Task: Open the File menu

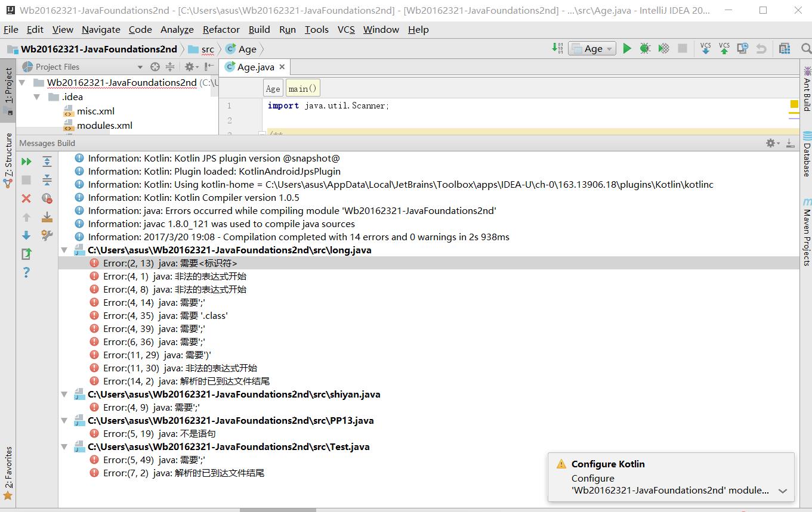Action: pos(11,29)
